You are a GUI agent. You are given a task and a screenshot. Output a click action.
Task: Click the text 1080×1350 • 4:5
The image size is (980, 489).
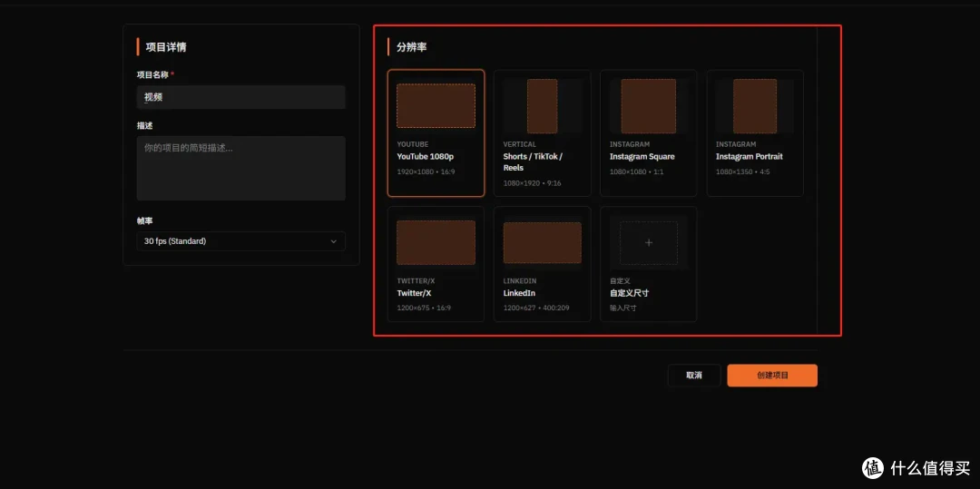coord(742,171)
